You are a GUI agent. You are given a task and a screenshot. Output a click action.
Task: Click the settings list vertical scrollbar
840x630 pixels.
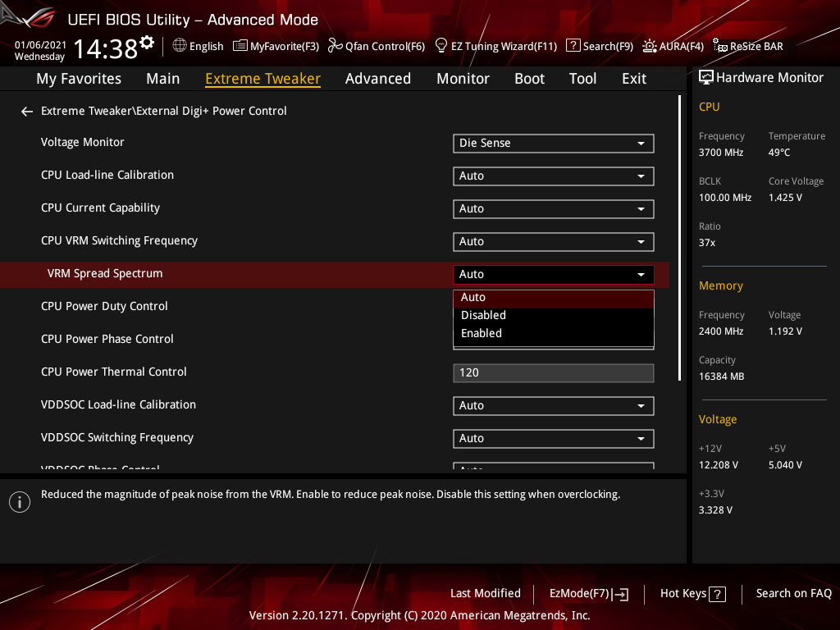click(679, 238)
